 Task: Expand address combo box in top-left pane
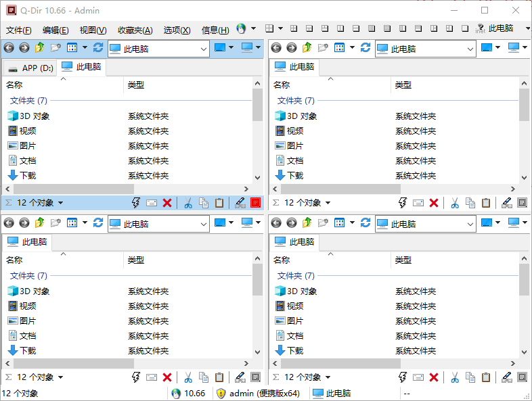(204, 49)
